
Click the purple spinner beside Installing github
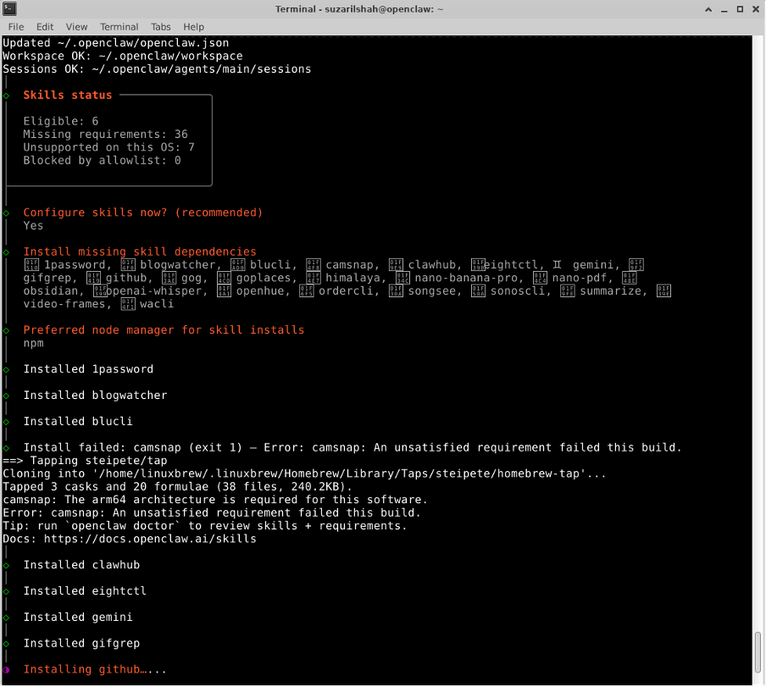[x=6, y=670]
